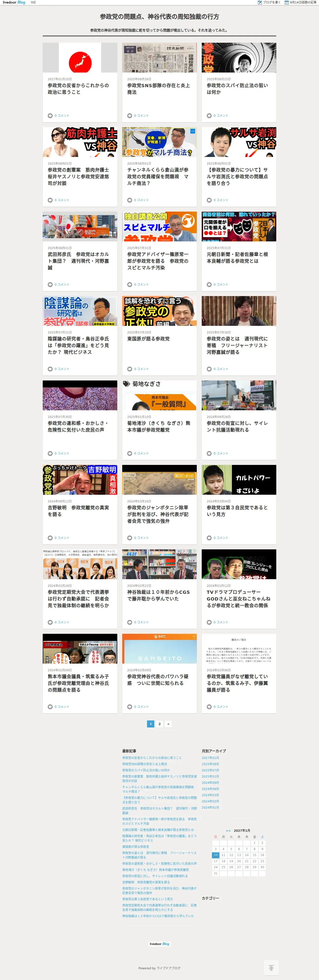Click comment bubble icon on the 筋肉弁護士桜井ヤスノリ post
The height and width of the screenshot is (980, 319).
click(50, 200)
